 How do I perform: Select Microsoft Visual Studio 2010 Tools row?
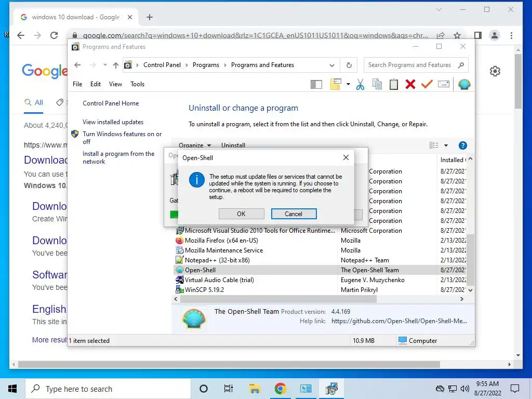point(321,230)
